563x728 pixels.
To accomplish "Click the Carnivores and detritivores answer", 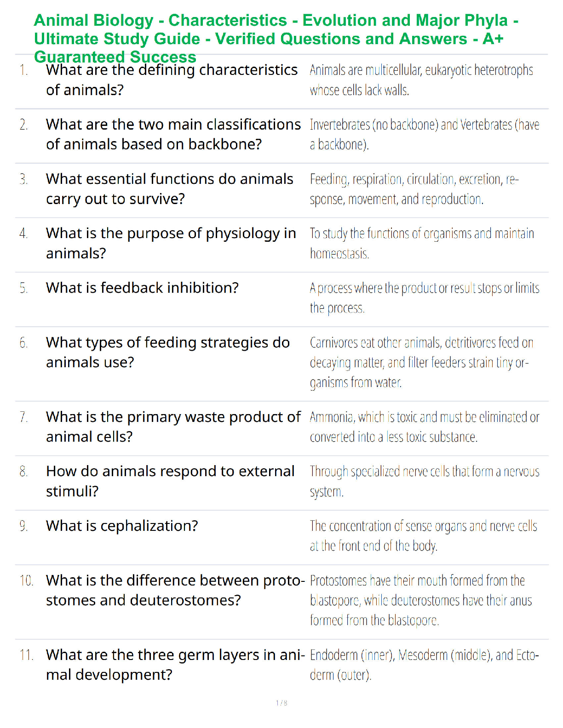I will 421,363.
